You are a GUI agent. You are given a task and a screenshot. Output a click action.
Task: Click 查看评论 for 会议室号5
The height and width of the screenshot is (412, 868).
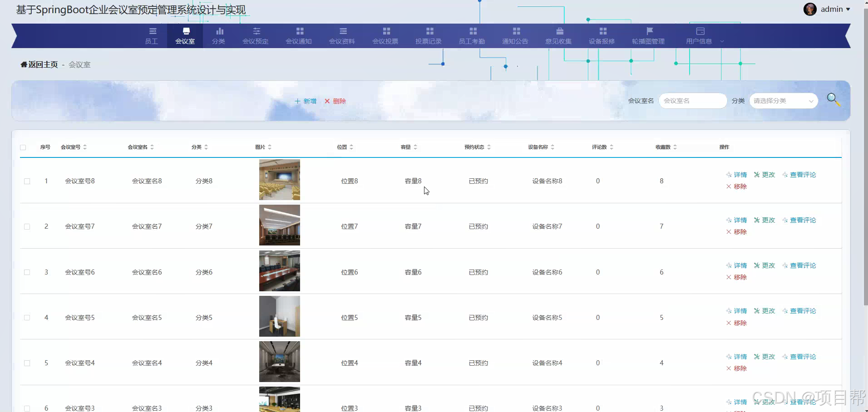pyautogui.click(x=799, y=311)
